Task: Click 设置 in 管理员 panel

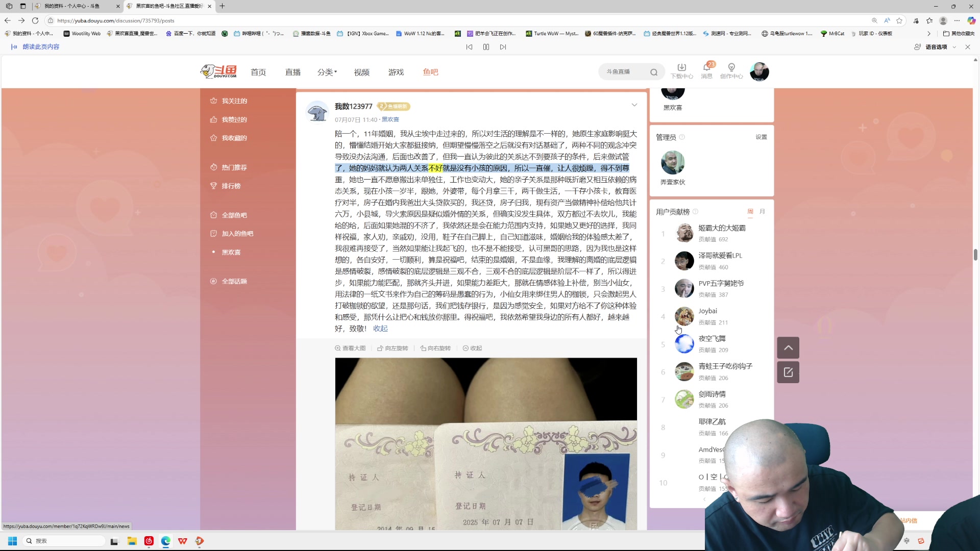Action: pos(762,137)
